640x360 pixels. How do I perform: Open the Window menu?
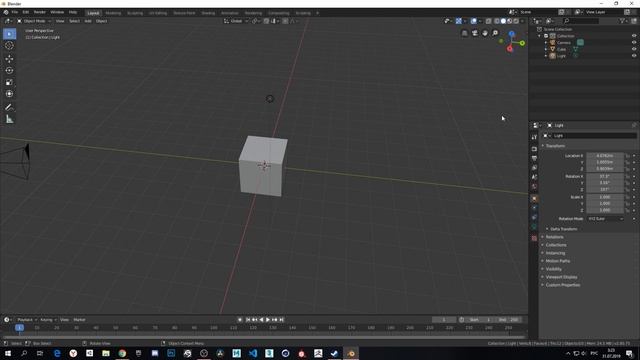[57, 12]
